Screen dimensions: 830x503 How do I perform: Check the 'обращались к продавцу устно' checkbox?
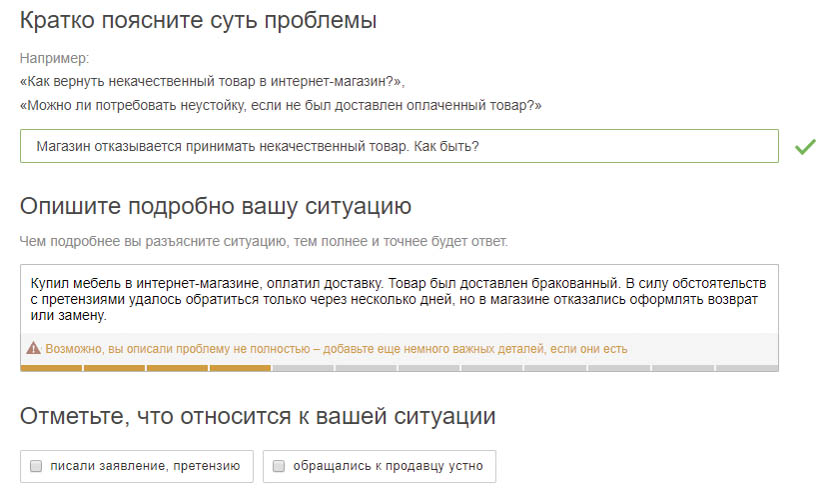278,466
